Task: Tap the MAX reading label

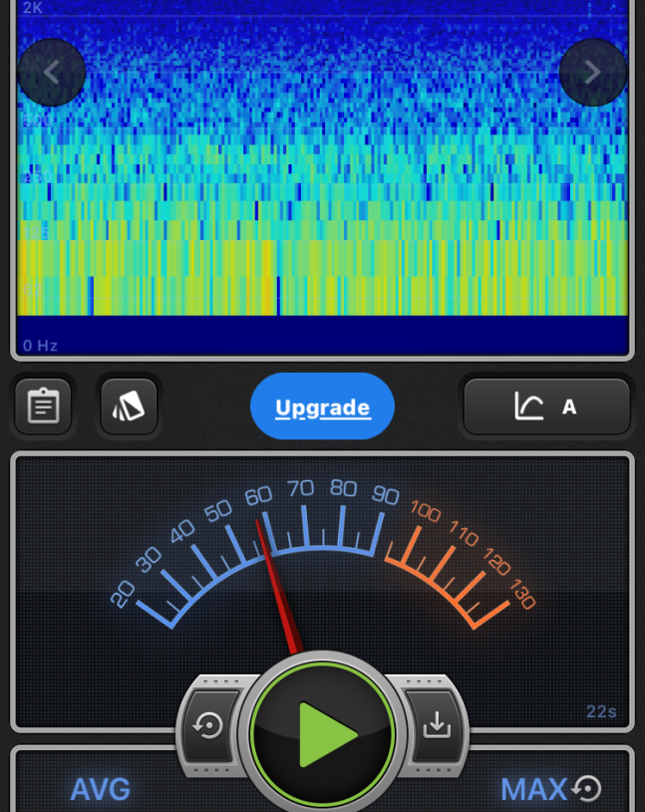Action: click(x=533, y=789)
